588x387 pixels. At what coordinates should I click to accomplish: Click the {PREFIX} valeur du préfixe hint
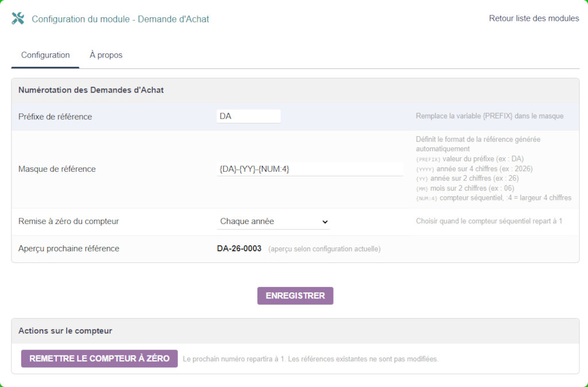click(470, 159)
